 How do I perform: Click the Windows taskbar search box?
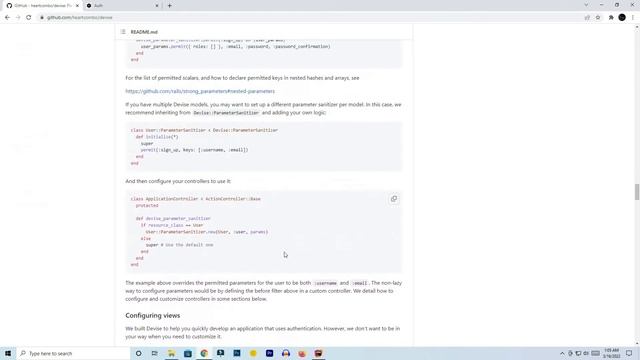73,353
